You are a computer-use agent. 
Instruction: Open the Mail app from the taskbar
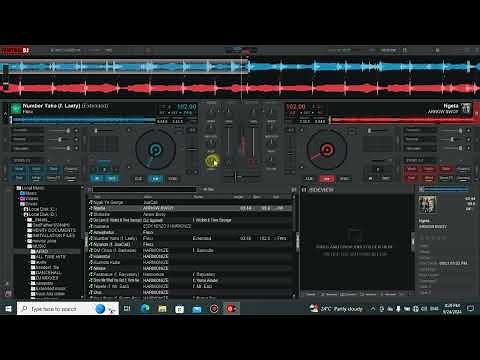pos(197,309)
